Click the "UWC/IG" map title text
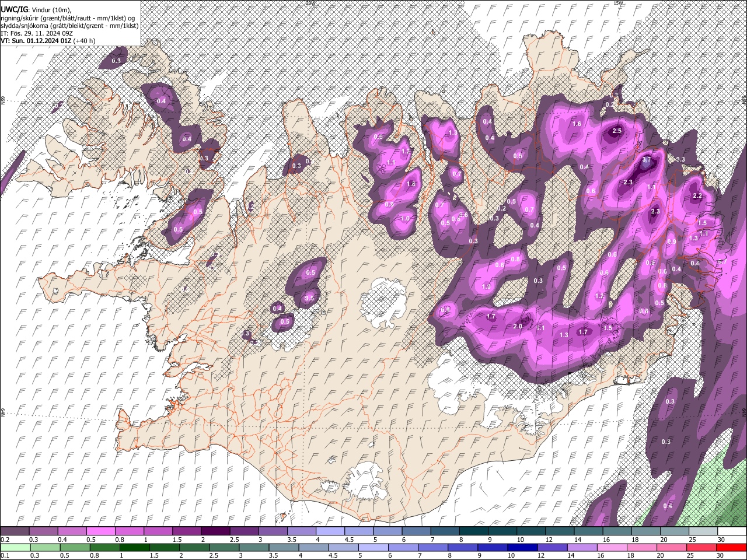 point(15,10)
